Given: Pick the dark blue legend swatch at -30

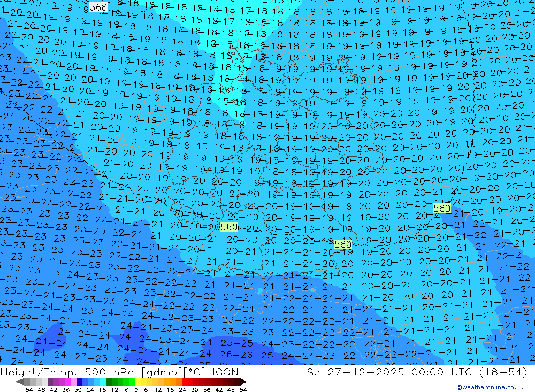Looking at the screenshot, I should (x=79, y=381).
